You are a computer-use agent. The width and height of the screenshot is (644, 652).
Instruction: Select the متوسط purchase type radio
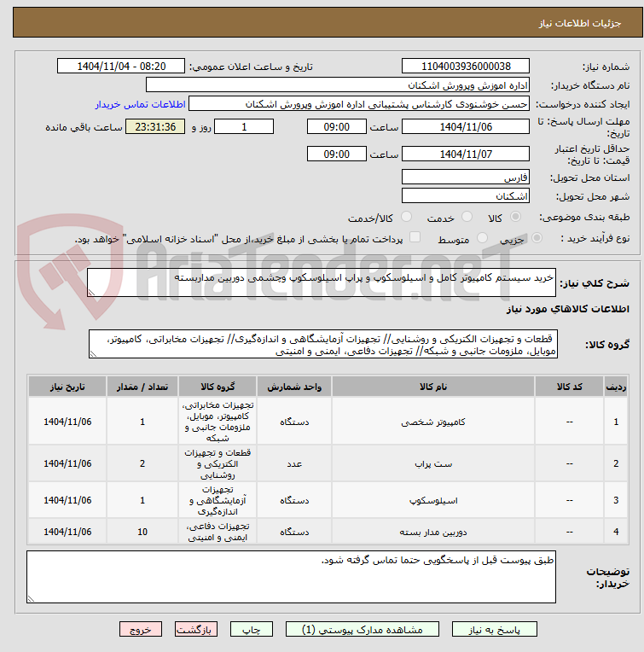(x=482, y=238)
